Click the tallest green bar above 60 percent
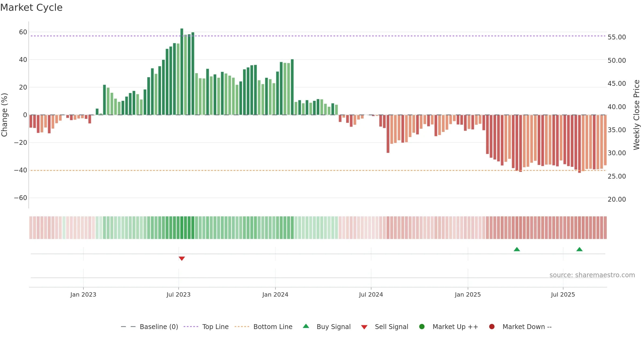The width and height of the screenshot is (644, 362). [182, 72]
